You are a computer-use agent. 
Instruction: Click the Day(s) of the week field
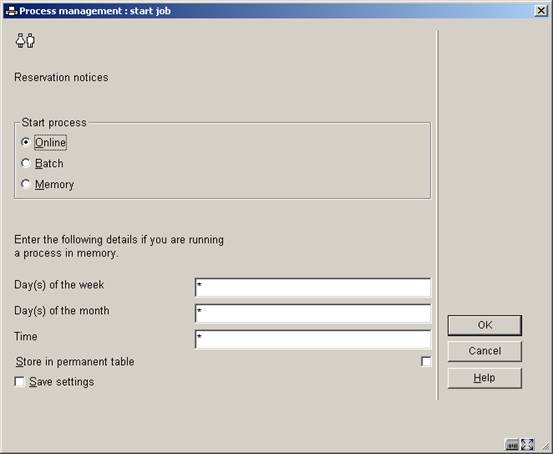pos(313,287)
